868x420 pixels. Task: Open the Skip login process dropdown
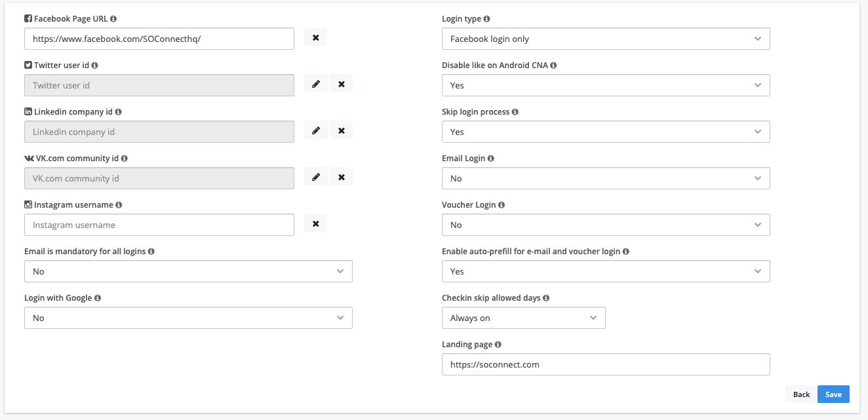[606, 132]
